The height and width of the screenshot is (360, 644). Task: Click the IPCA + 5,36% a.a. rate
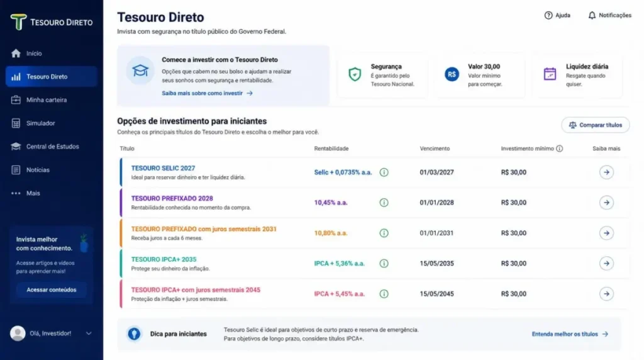(339, 264)
